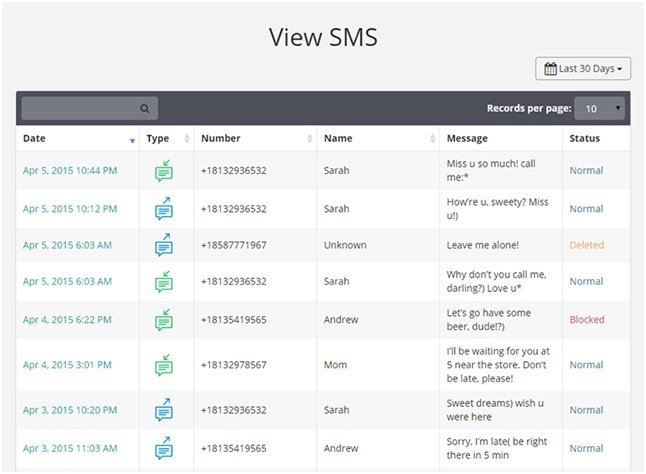646x474 pixels.
Task: Click incoming SMS icon in Mom's row
Action: 164,365
